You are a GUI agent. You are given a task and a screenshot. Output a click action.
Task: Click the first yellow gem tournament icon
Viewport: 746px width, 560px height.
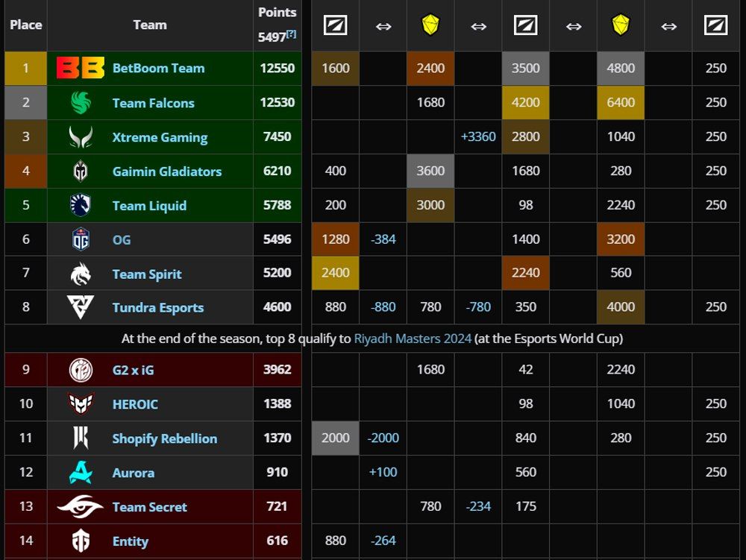(x=430, y=26)
